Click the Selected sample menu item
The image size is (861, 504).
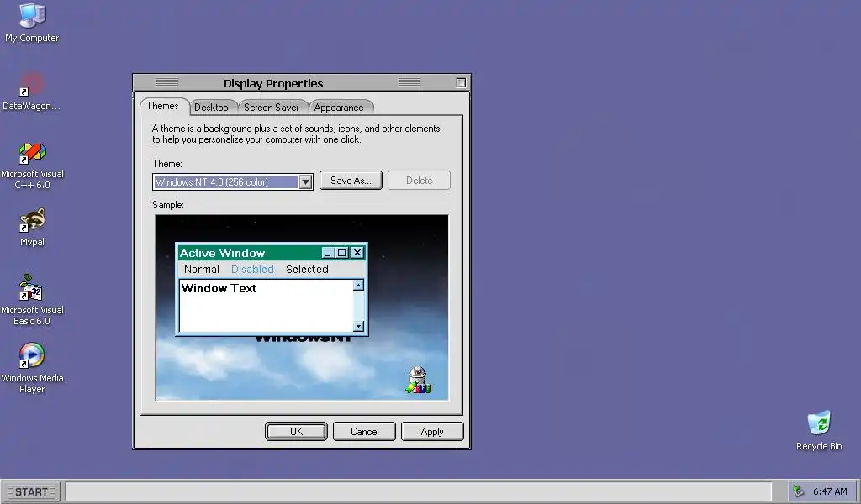pos(307,270)
